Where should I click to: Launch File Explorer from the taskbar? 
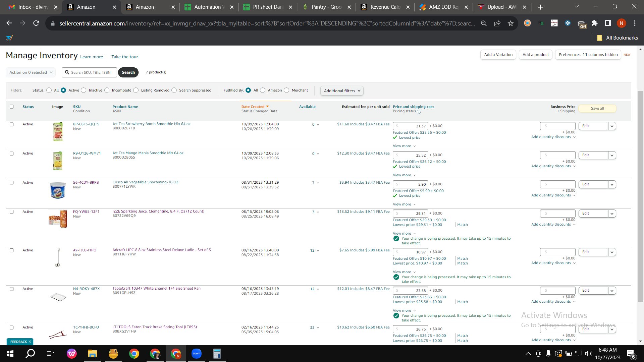click(92, 354)
